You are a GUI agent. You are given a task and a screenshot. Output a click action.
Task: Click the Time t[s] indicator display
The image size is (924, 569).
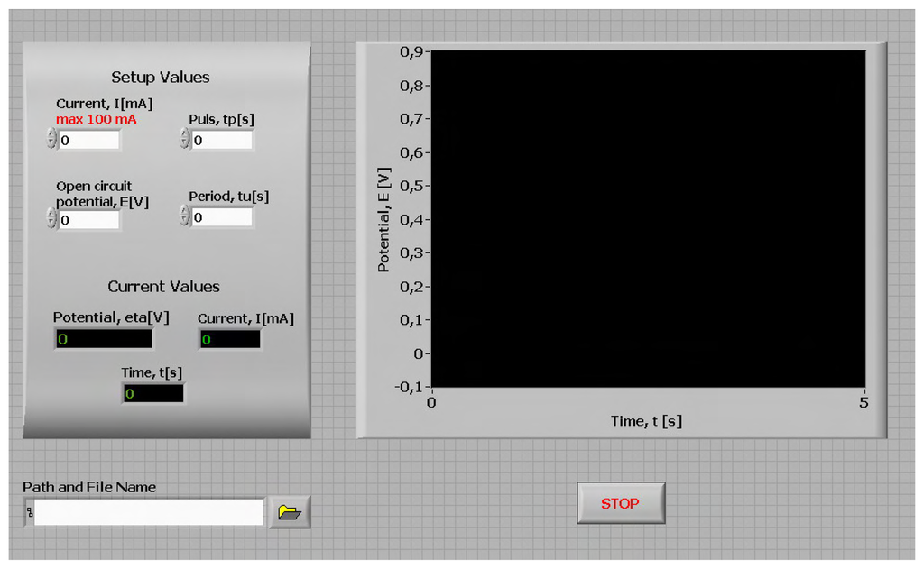152,392
